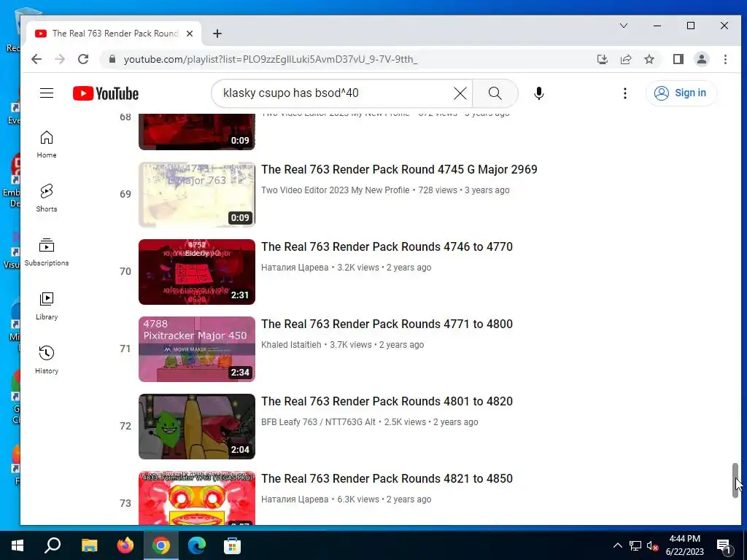Share this page from the address bar
The image size is (747, 560).
[x=625, y=59]
